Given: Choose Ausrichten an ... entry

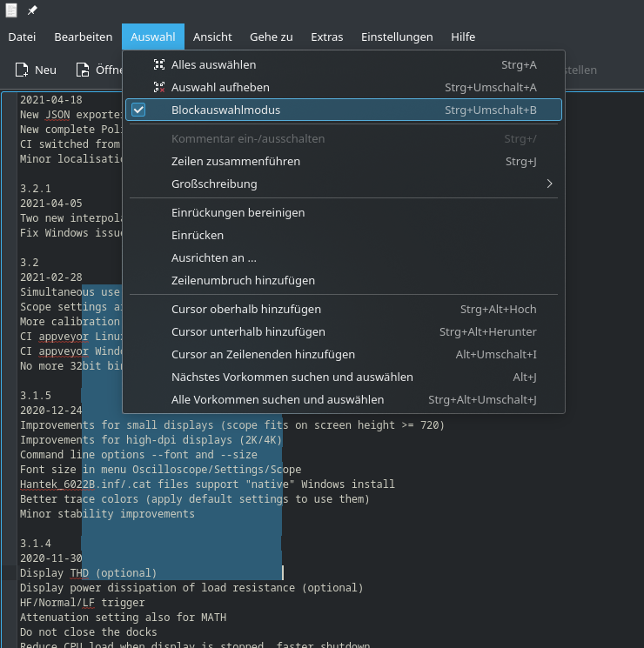Looking at the screenshot, I should [344, 257].
